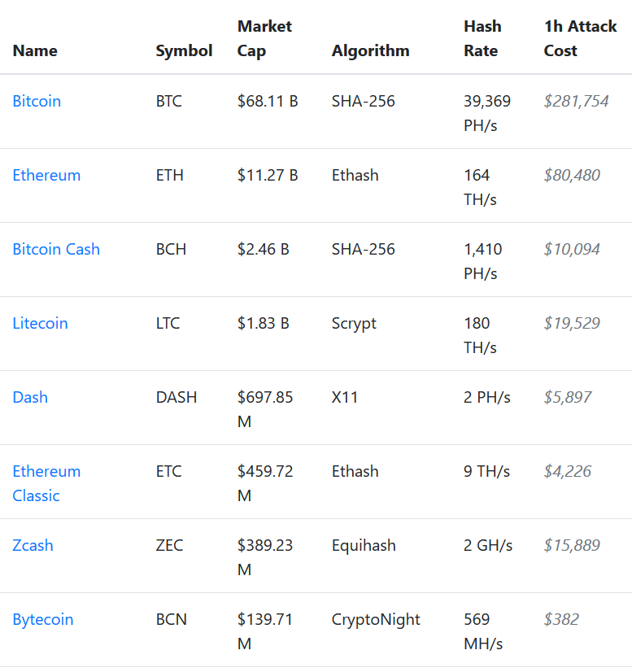Select Ethereum's $80,480 attack cost value
The width and height of the screenshot is (632, 672).
[572, 175]
